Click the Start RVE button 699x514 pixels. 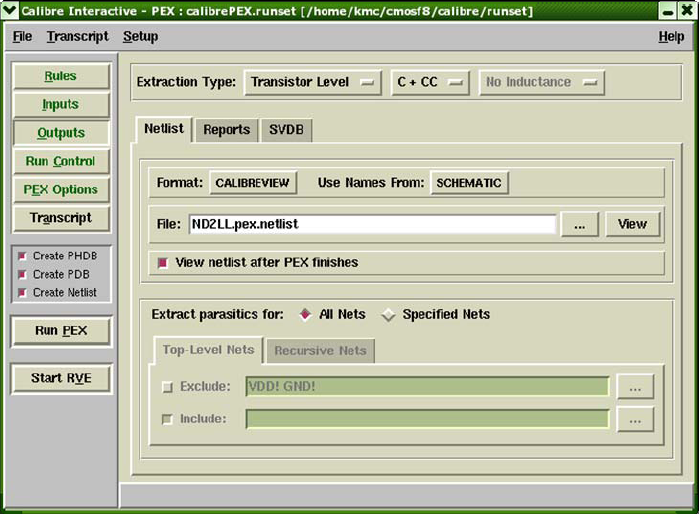(x=61, y=378)
